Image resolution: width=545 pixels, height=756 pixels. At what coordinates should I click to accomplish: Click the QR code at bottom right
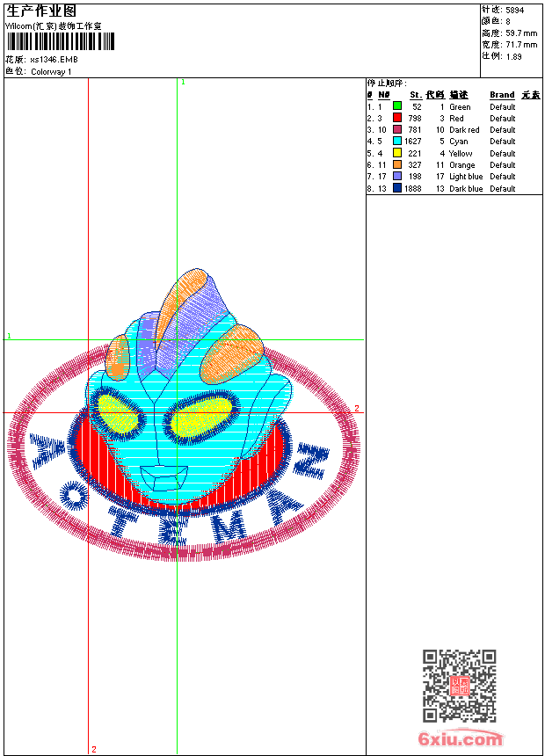pos(460,686)
